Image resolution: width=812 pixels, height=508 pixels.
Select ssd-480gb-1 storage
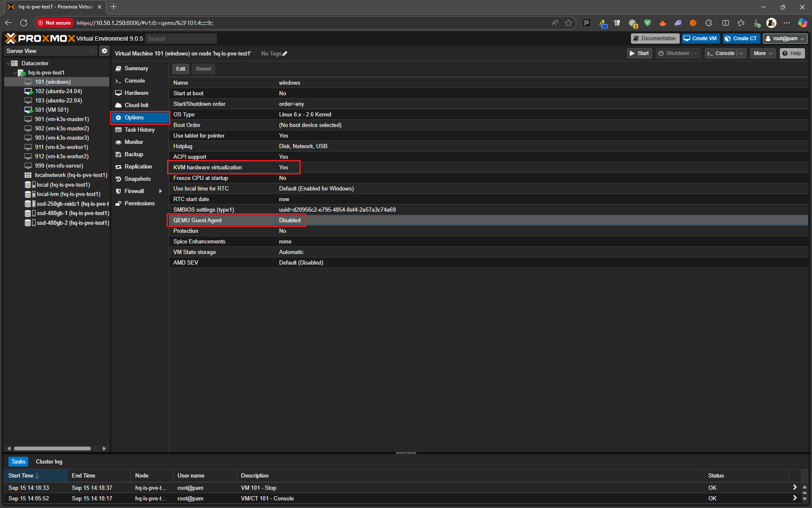(72, 213)
